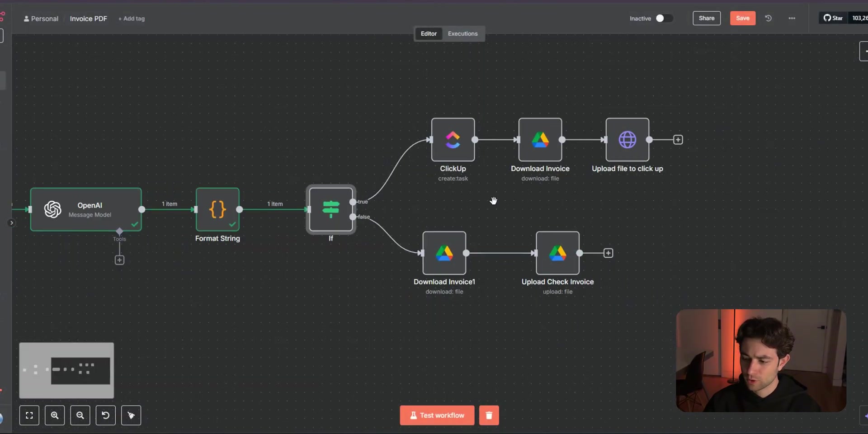Run Test workflow
This screenshot has height=434, width=868.
pyautogui.click(x=437, y=415)
